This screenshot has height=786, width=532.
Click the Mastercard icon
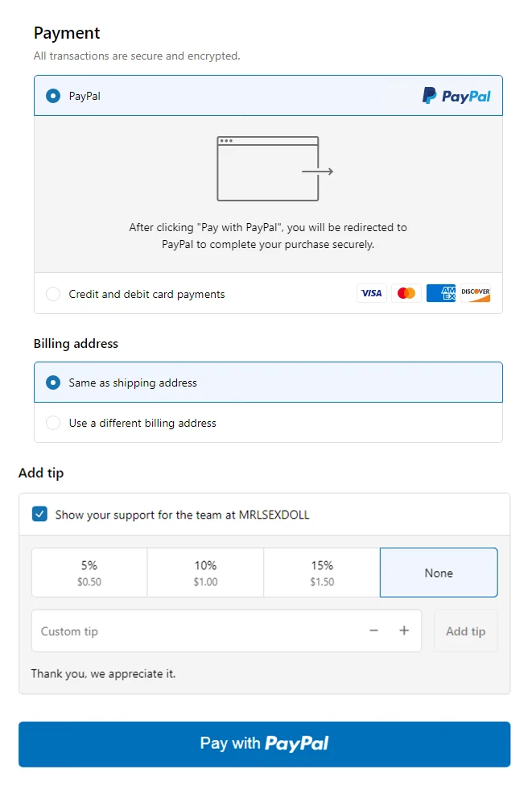(x=406, y=293)
